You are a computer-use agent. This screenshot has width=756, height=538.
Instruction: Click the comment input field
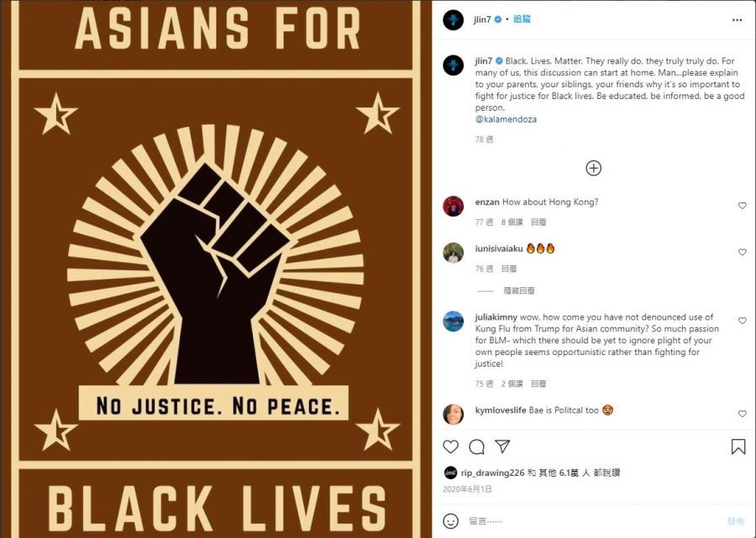(593, 521)
